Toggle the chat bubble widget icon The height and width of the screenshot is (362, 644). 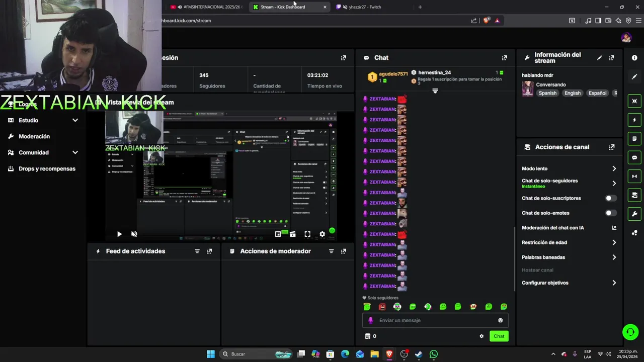pos(634,157)
